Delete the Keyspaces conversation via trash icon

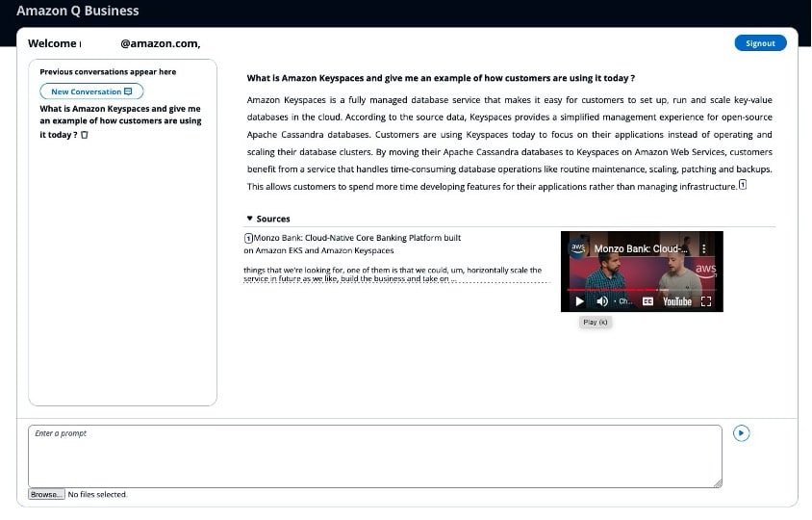pos(85,135)
